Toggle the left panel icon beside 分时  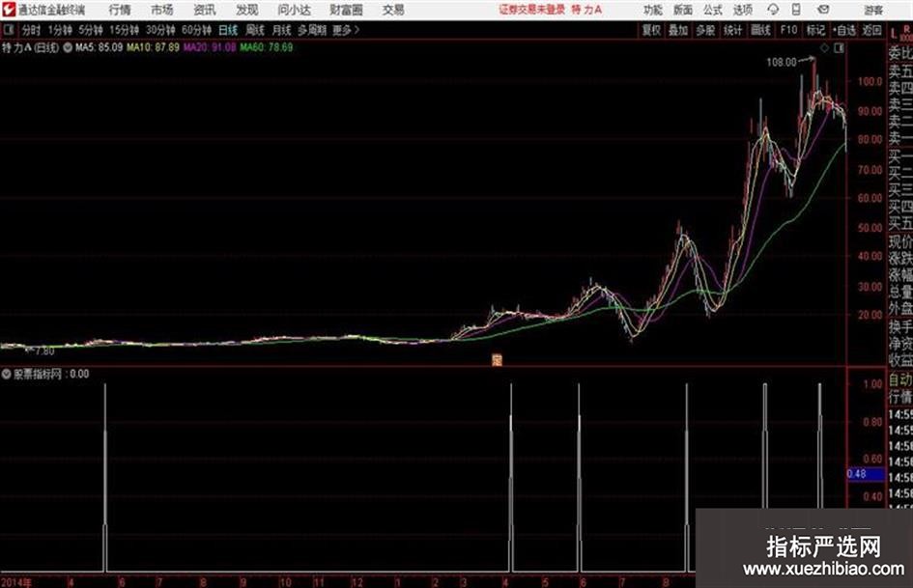point(8,30)
